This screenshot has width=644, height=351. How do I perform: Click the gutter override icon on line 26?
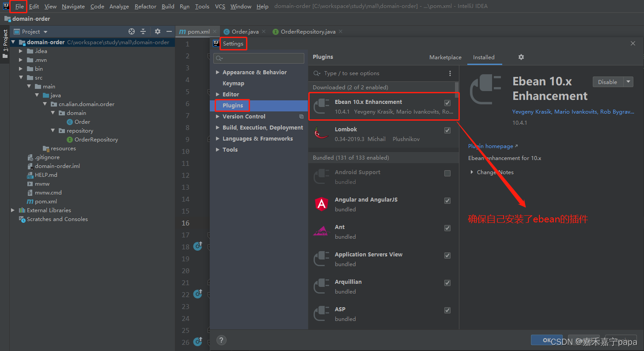tap(198, 342)
